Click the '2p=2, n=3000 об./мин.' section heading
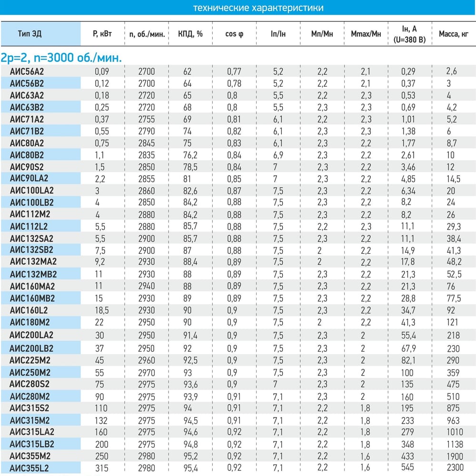 [61, 58]
